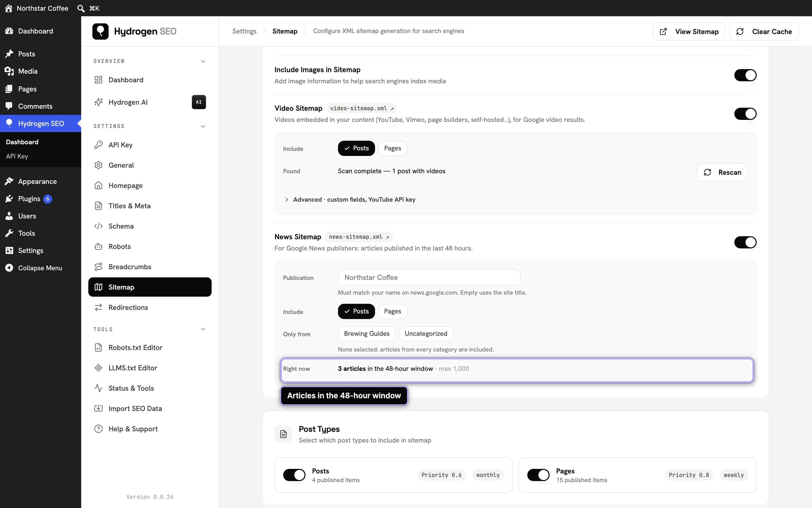The image size is (812, 508).
Task: Click the Tools wrench icon
Action: pos(9,233)
